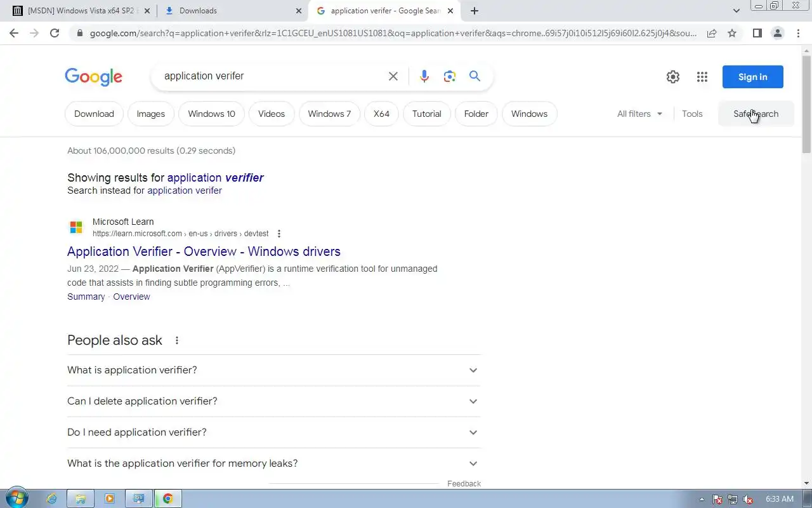Viewport: 812px width, 508px height.
Task: Click the browser forward arrow
Action: point(34,33)
